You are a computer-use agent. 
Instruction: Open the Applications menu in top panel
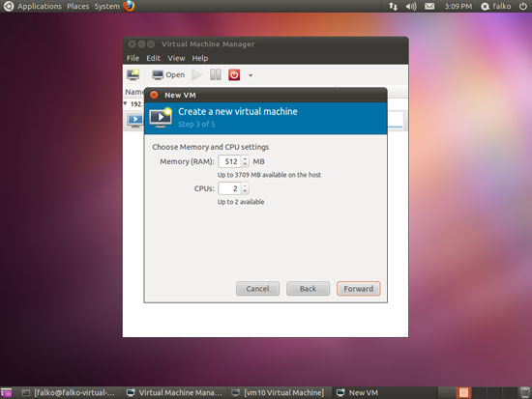[40, 7]
